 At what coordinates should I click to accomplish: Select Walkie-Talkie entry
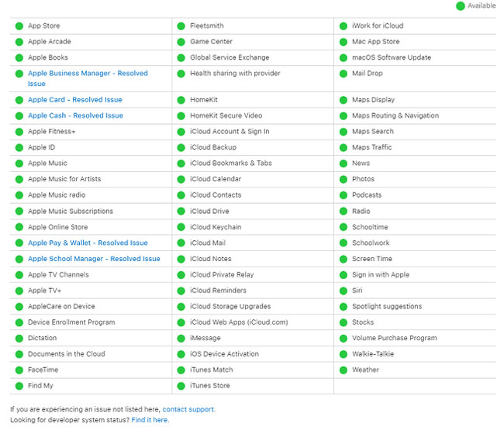tap(373, 354)
